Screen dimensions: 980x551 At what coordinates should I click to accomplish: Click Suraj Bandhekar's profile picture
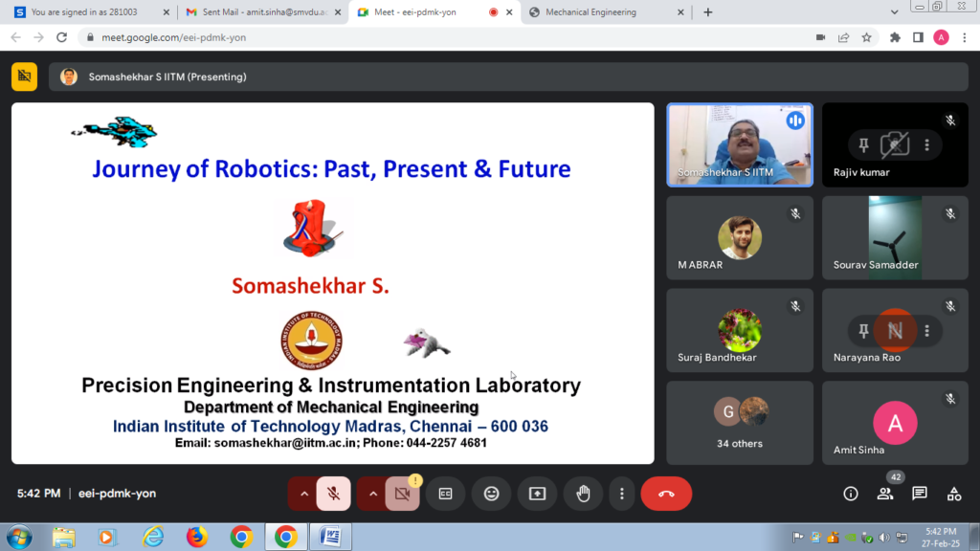[740, 330]
